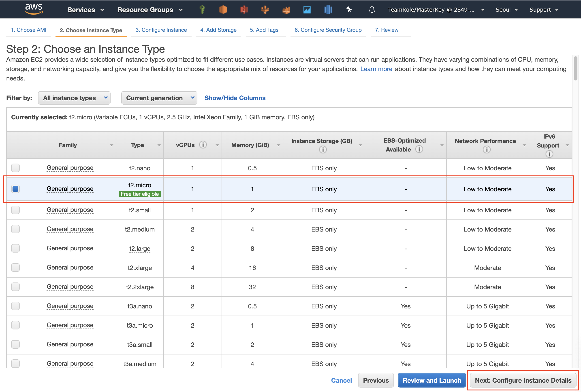Click the pushpin shortcut icon

(349, 10)
